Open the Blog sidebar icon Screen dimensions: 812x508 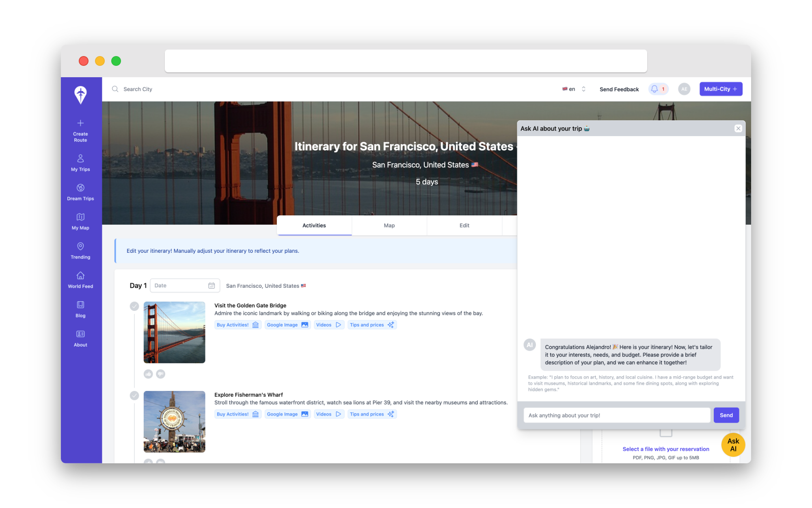point(80,305)
